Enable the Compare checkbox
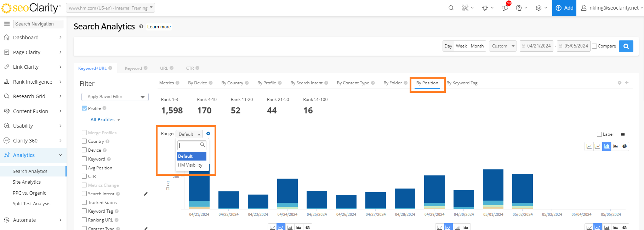The image size is (644, 230). click(595, 46)
